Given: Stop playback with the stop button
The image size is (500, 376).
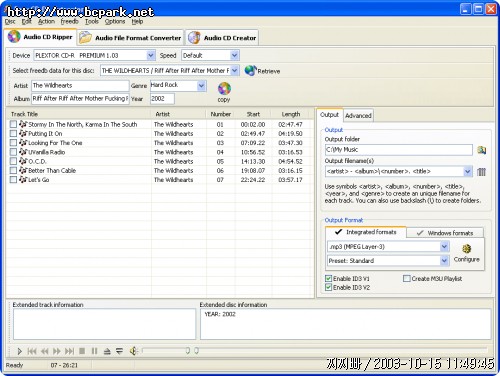Looking at the screenshot, I should [x=82, y=351].
